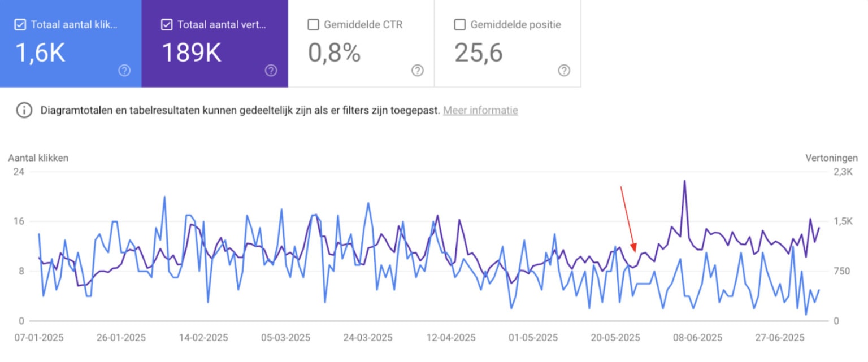Select the 0,8% average CTR value
Viewport: 868px width, 362px height.
(x=334, y=53)
